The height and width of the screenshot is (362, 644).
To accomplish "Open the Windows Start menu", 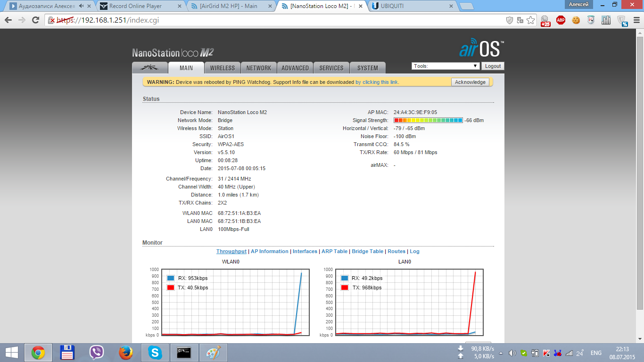I will (x=11, y=353).
